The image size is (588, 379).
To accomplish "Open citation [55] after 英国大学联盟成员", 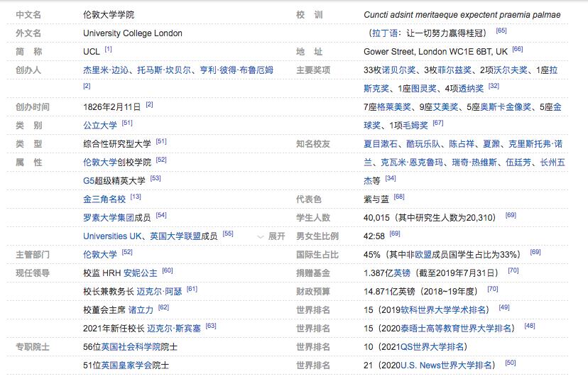I will click(228, 234).
